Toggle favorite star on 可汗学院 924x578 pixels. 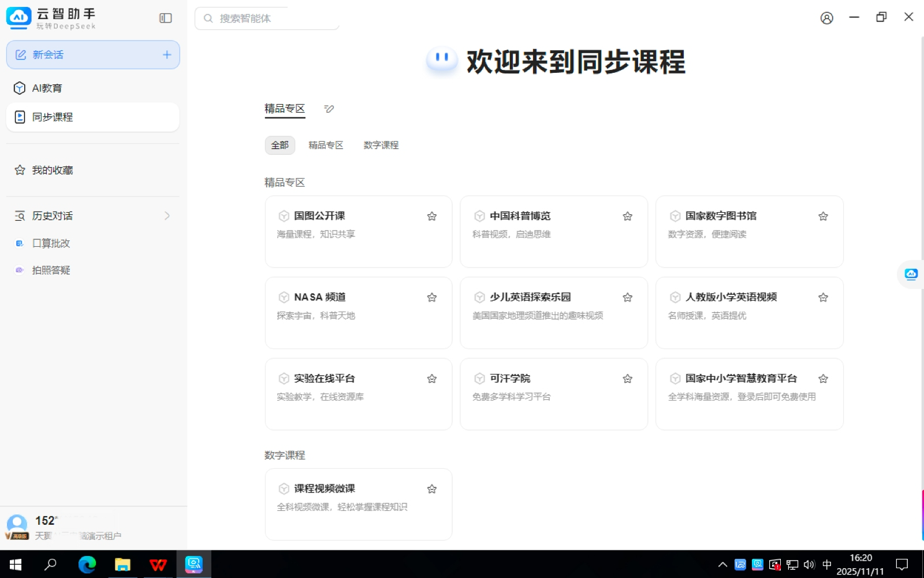(627, 379)
